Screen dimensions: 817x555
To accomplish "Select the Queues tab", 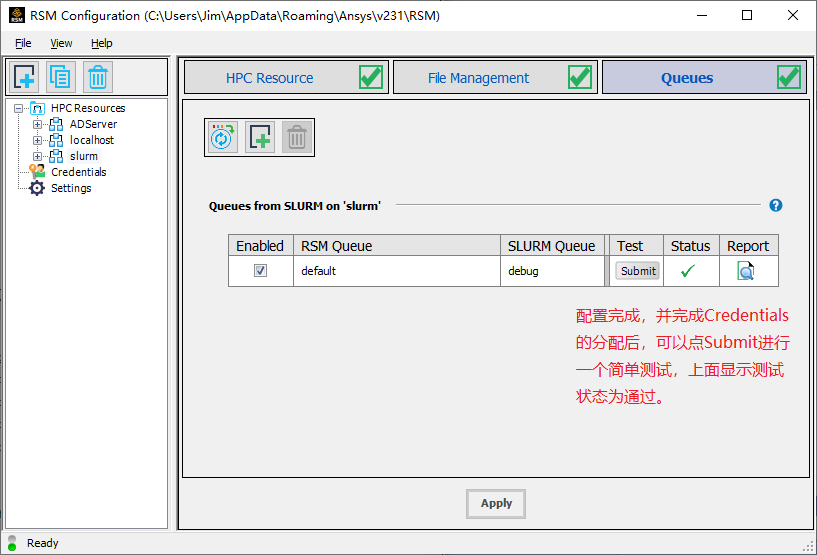I will 704,78.
